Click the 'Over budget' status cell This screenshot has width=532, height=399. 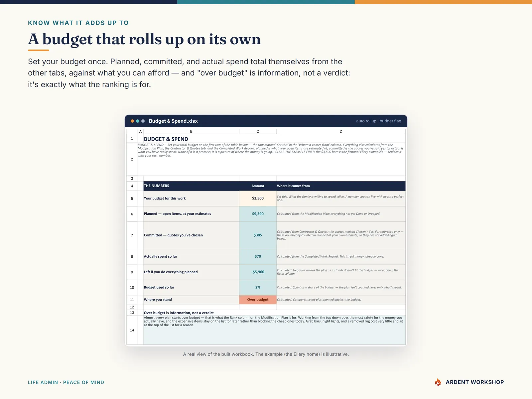point(258,300)
